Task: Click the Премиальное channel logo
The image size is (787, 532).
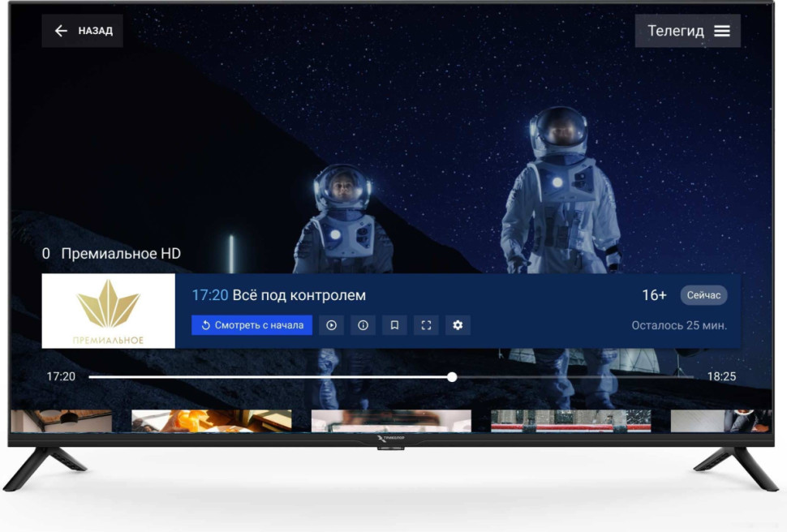Action: click(x=108, y=311)
